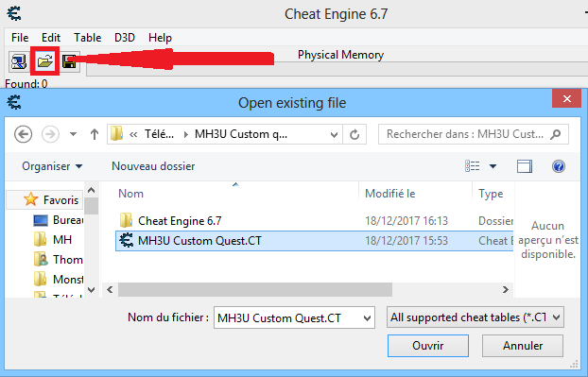Open the D3D menu

click(125, 38)
